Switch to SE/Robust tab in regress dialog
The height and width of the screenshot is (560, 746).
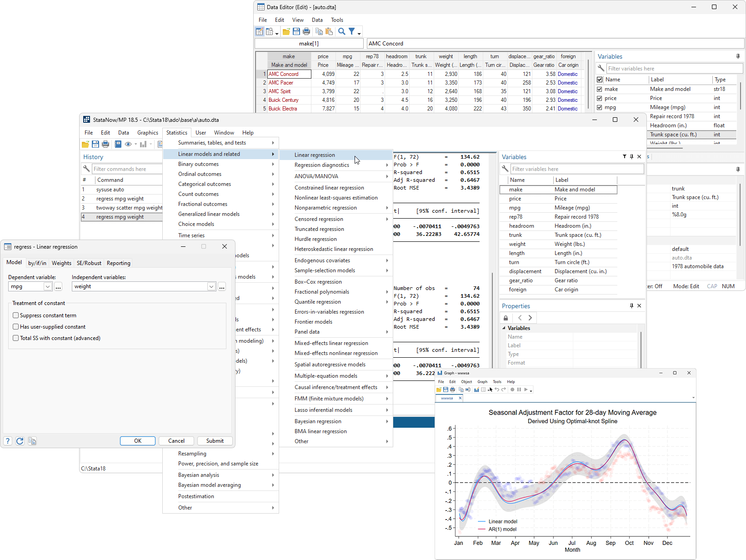(x=89, y=263)
